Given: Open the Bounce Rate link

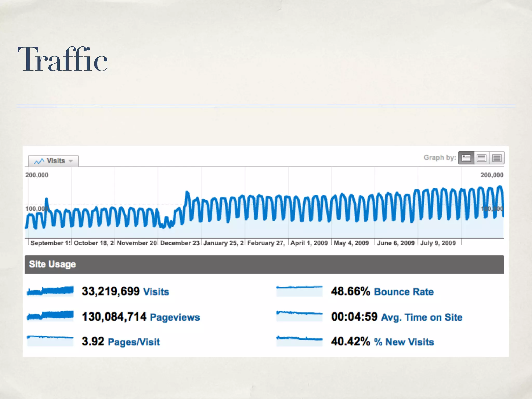Looking at the screenshot, I should pos(404,292).
